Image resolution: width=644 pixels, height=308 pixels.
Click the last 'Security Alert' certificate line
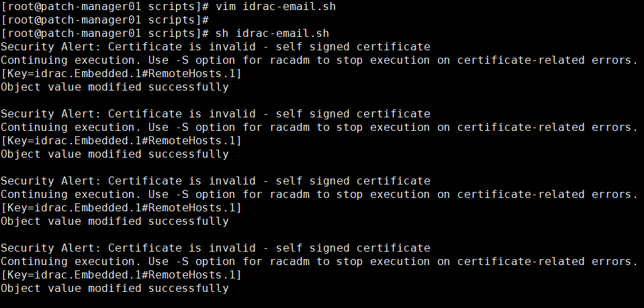[216, 248]
